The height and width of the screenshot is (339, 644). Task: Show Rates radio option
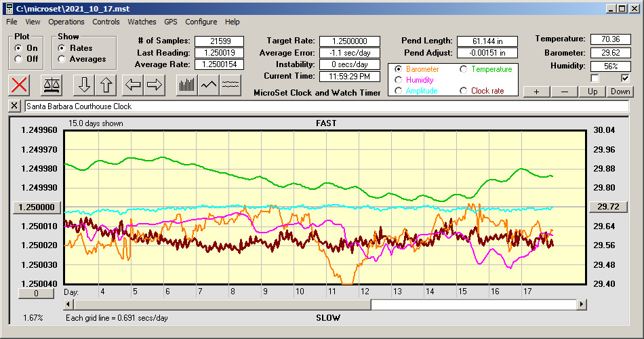tap(62, 48)
